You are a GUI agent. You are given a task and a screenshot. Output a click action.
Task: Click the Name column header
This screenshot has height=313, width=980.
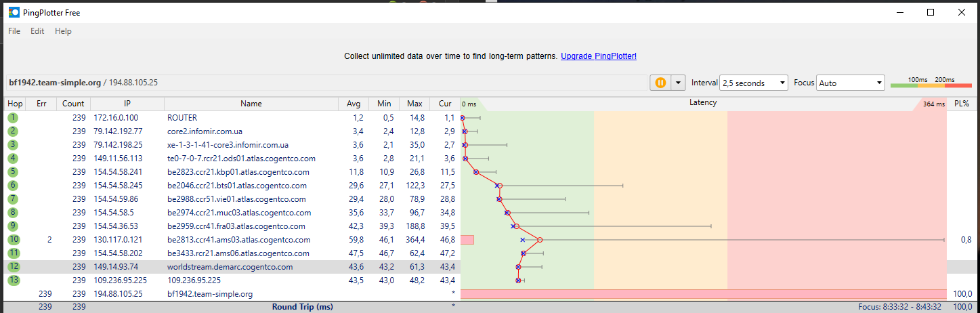(251, 104)
